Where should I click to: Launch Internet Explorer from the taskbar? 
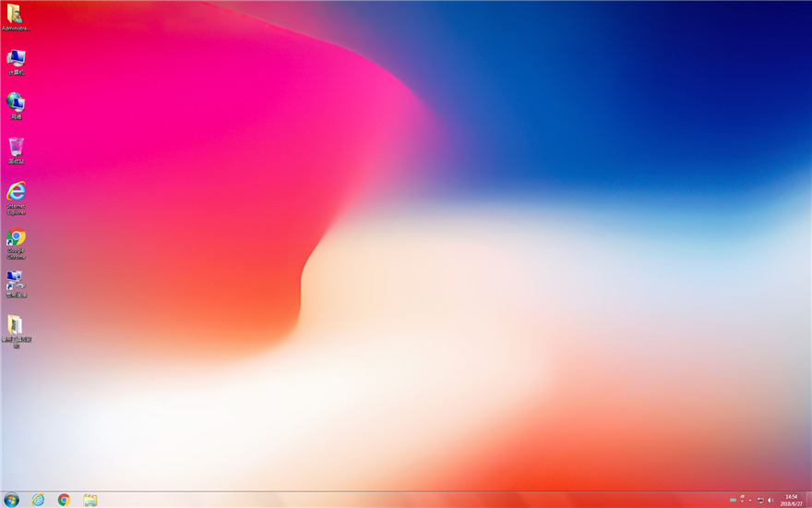coord(39,500)
